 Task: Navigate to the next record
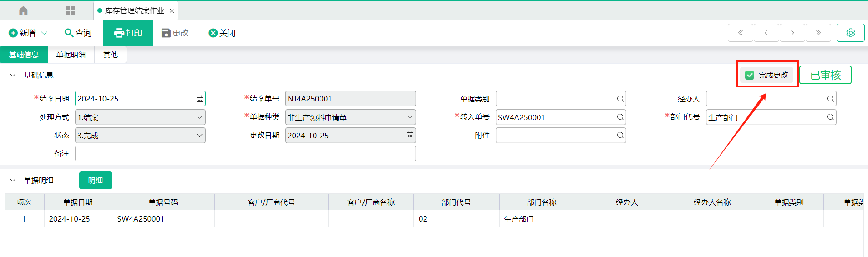[792, 33]
